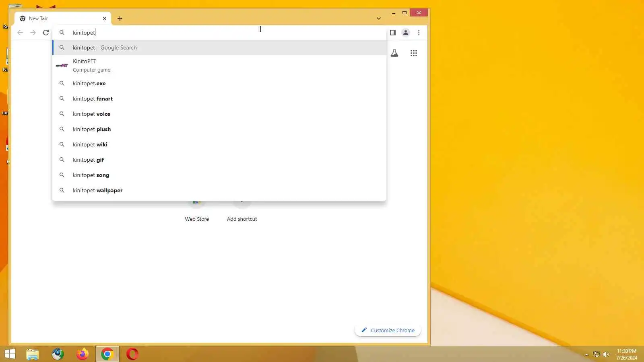Open the Chrome side panel
The image size is (644, 362).
coord(393,33)
